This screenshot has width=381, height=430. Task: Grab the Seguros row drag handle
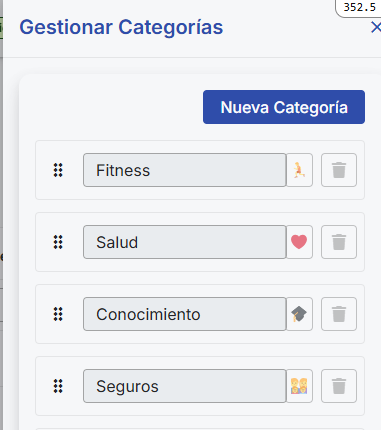point(58,386)
